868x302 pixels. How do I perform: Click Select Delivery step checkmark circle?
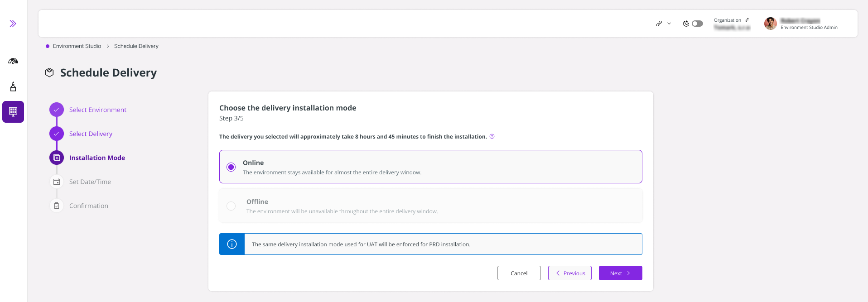(57, 134)
